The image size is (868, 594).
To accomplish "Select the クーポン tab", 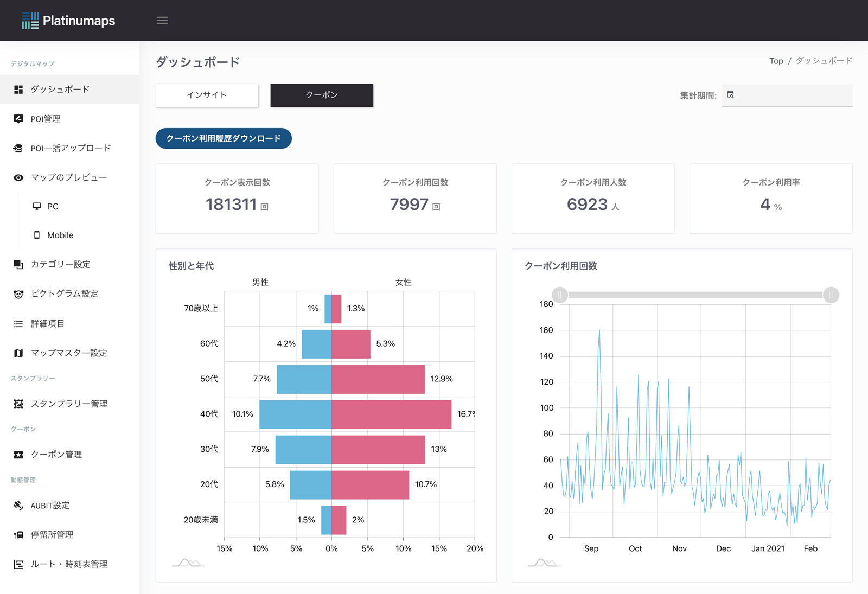I will 322,95.
